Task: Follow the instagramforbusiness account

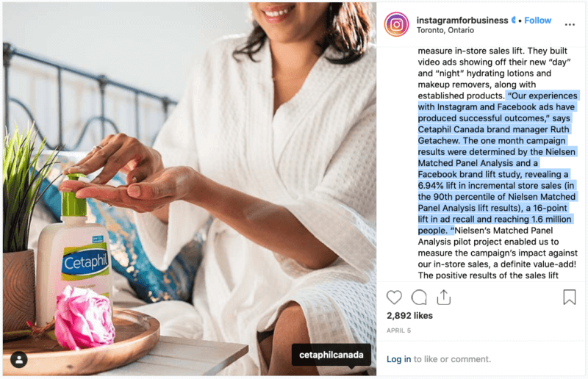Action: [537, 21]
